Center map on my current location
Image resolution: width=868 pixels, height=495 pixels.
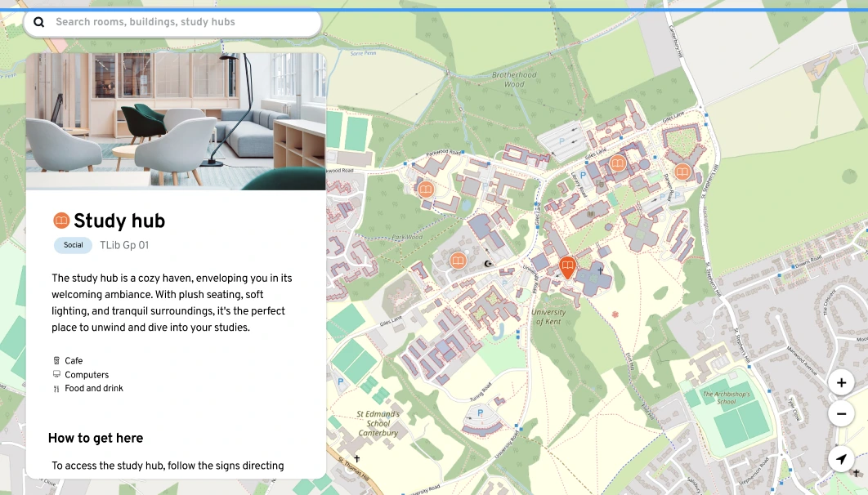(x=841, y=459)
